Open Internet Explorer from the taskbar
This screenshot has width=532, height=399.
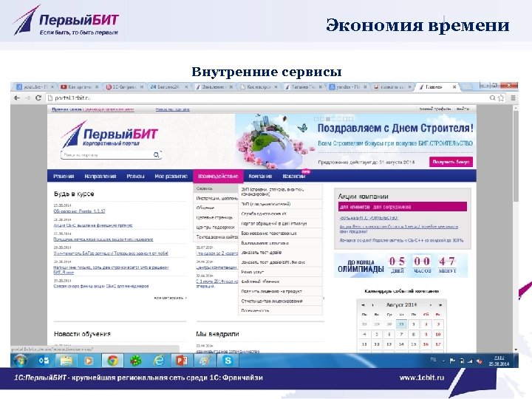pyautogui.click(x=158, y=361)
